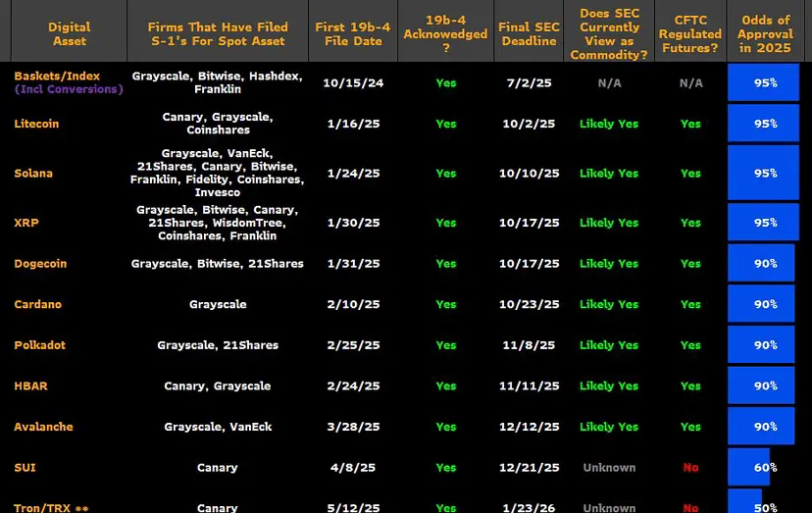Click the Canary, Grayscale, Coinshares firms cell
812x513 pixels.
point(218,124)
